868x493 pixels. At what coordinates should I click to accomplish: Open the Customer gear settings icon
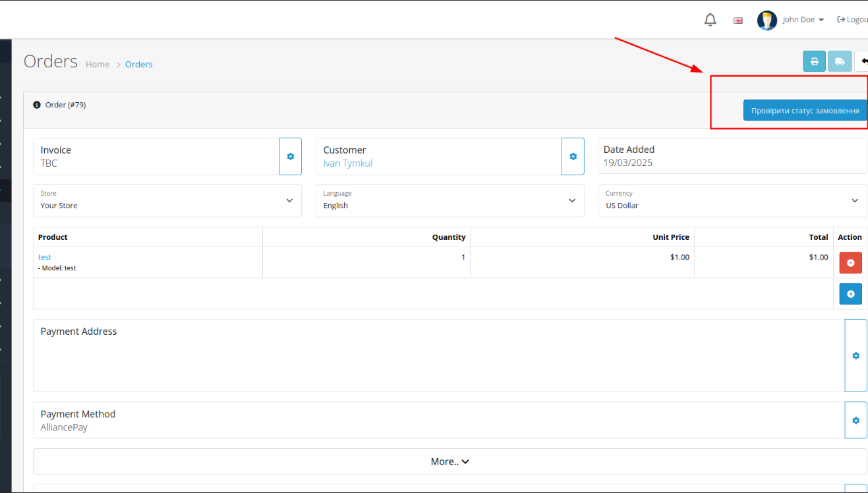pyautogui.click(x=573, y=156)
